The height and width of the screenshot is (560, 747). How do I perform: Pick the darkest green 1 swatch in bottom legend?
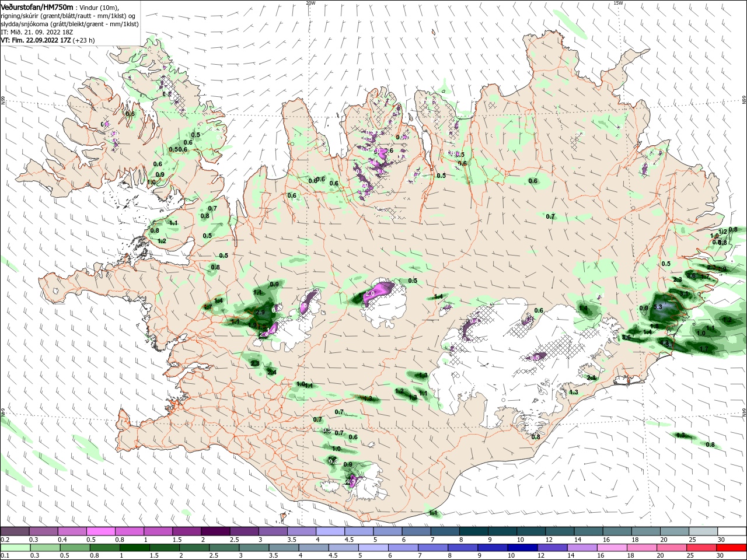[x=135, y=547]
